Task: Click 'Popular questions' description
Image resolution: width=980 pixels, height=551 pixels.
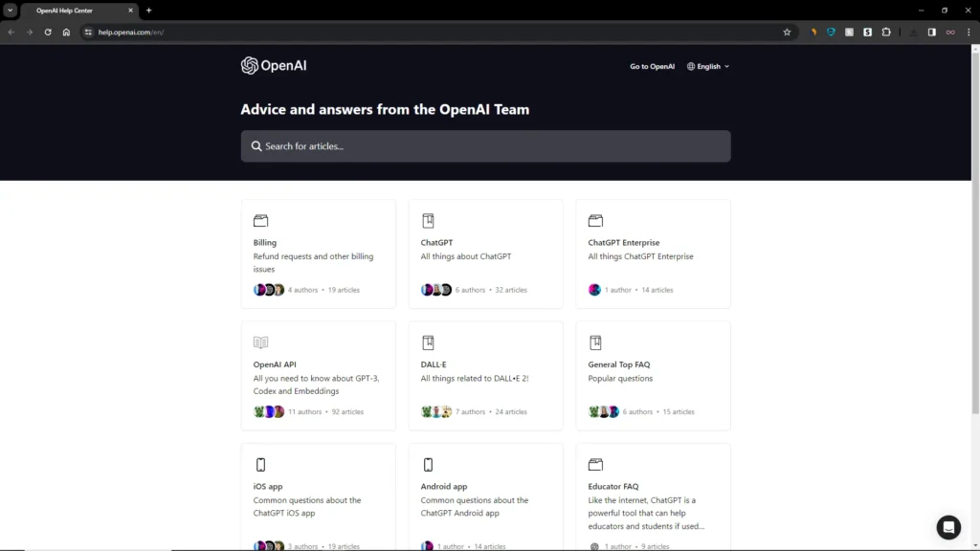Action: (x=620, y=378)
